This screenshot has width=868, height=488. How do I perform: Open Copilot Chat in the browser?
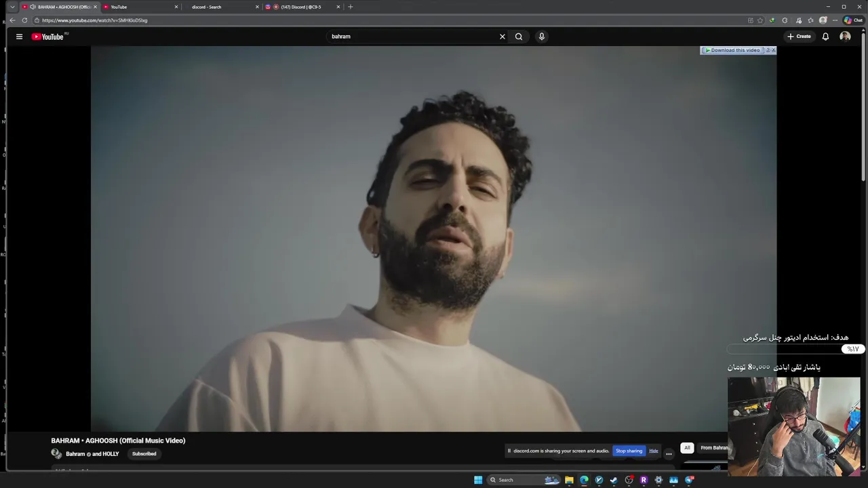pos(853,20)
